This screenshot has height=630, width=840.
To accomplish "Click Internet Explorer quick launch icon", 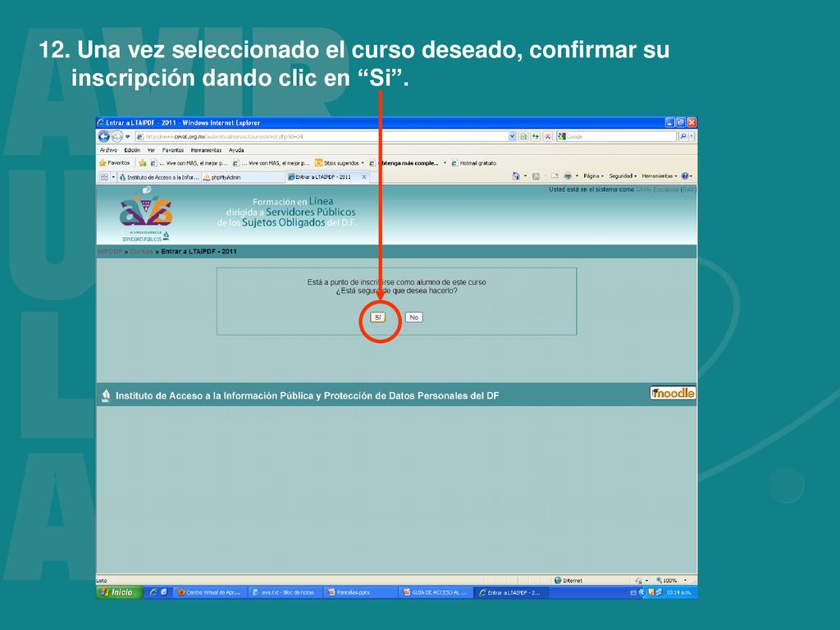I will [153, 592].
